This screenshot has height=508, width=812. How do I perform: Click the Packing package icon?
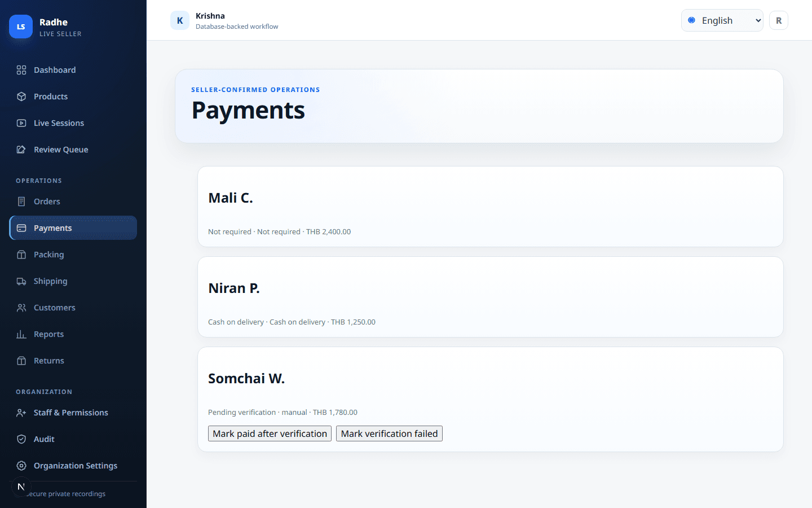click(21, 255)
